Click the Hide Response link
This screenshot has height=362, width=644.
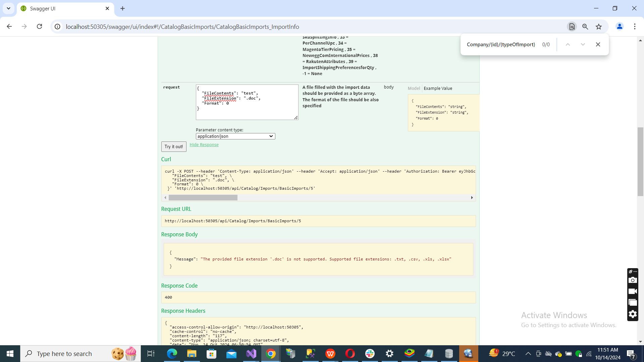(x=204, y=145)
